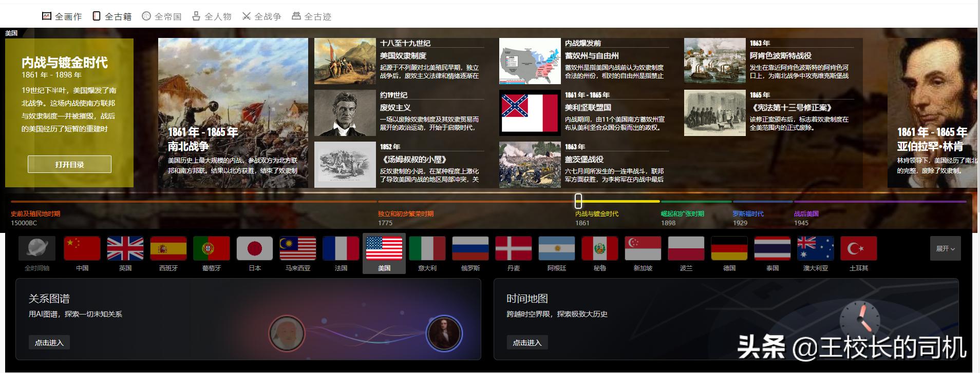Select the Argentina flag icon
This screenshot has width=980, height=373.
[x=557, y=249]
